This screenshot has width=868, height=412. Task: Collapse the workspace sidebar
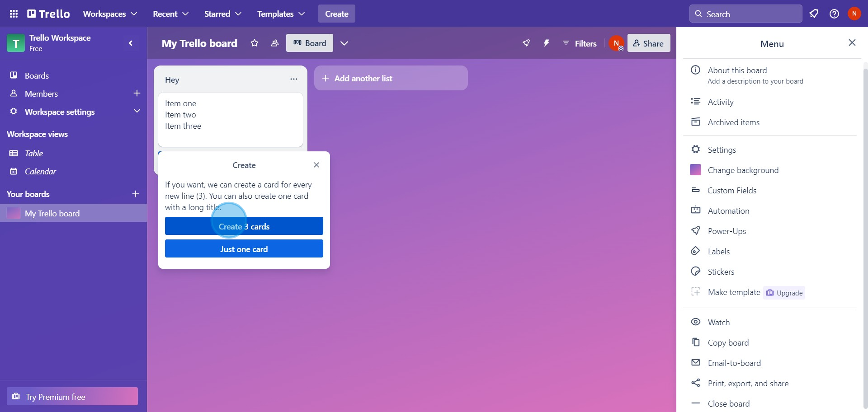coord(131,43)
